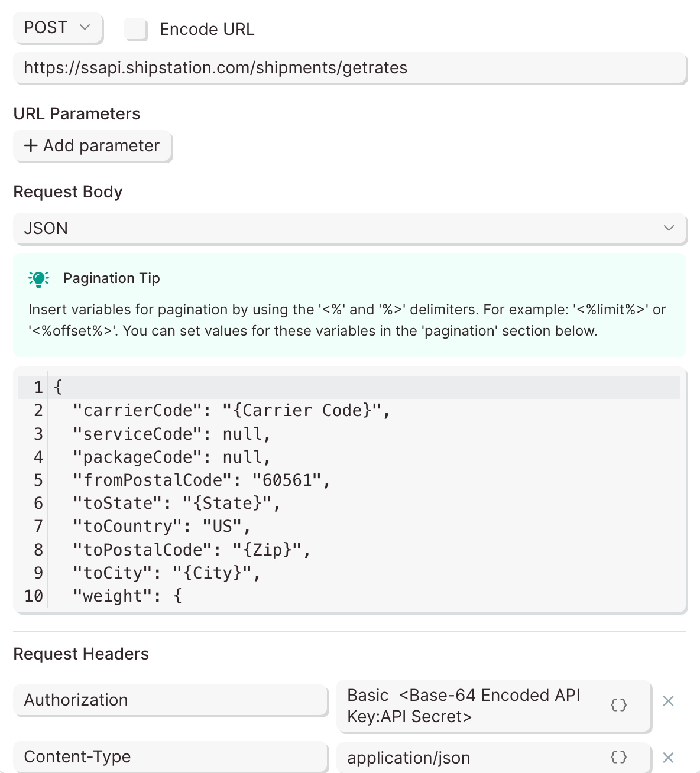This screenshot has width=700, height=773.
Task: Click the plus icon on Add parameter
Action: [31, 145]
